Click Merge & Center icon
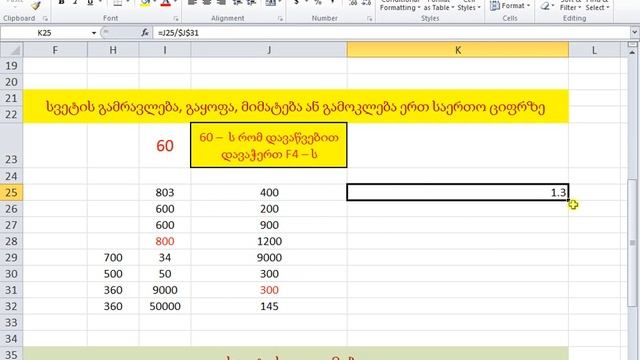 270,2
